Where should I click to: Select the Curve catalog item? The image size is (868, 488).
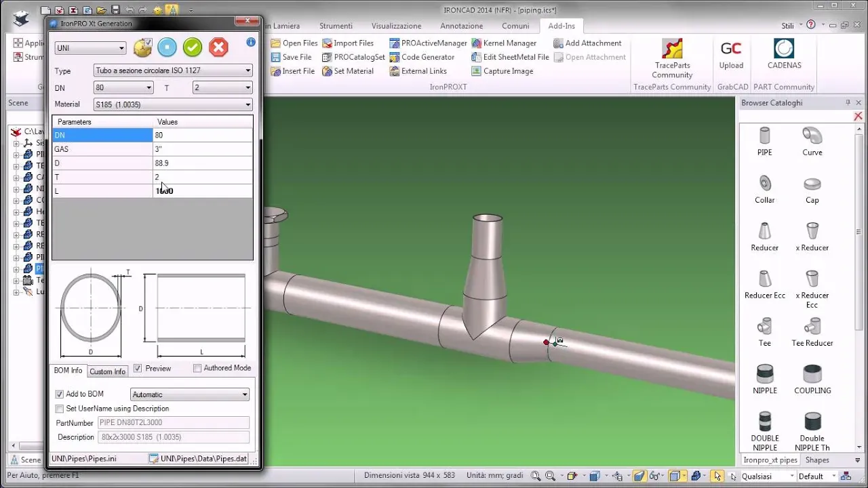812,141
